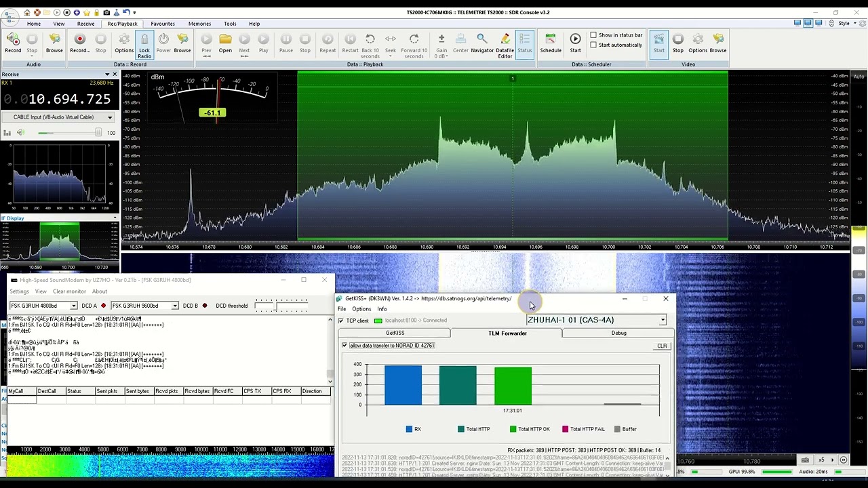The height and width of the screenshot is (488, 868).
Task: Click the Play button in Data Playback
Action: pos(263,43)
